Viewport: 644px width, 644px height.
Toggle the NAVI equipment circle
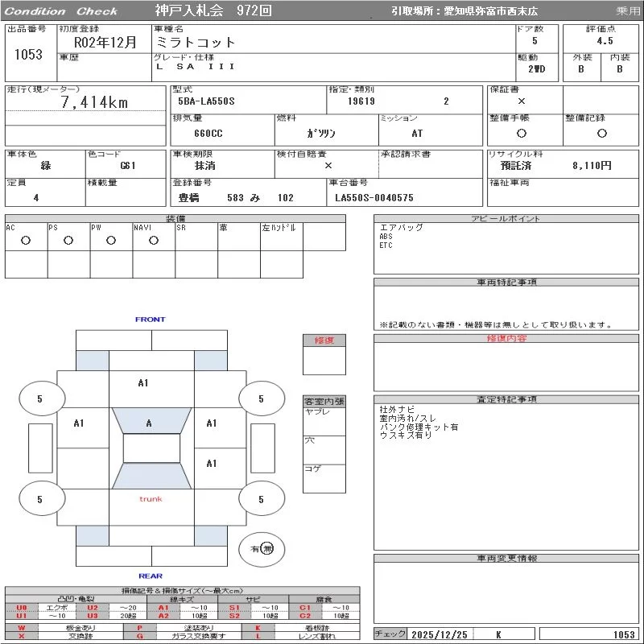pyautogui.click(x=154, y=240)
